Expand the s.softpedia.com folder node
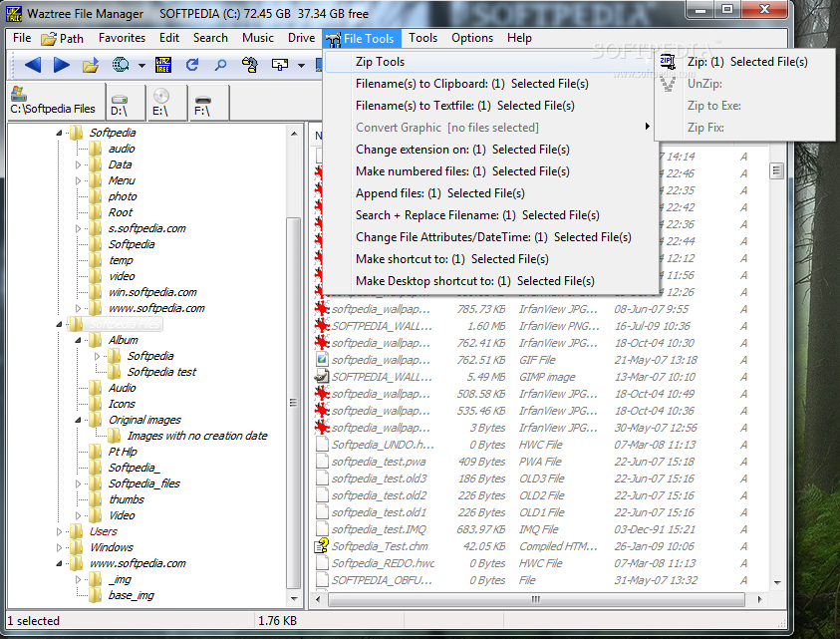Image resolution: width=840 pixels, height=639 pixels. point(78,228)
